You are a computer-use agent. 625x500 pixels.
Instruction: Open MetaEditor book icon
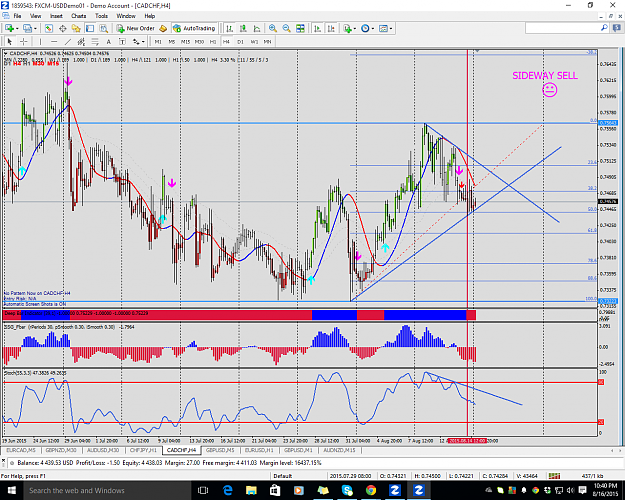(163, 28)
